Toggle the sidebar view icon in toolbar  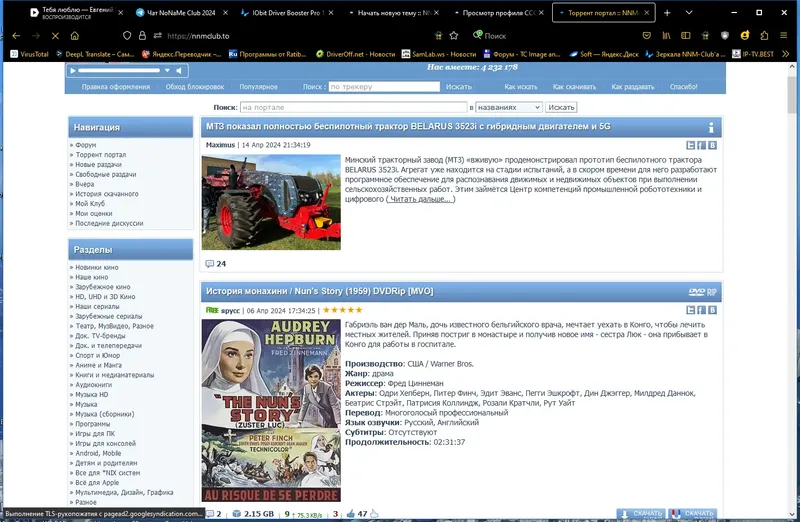tap(686, 36)
